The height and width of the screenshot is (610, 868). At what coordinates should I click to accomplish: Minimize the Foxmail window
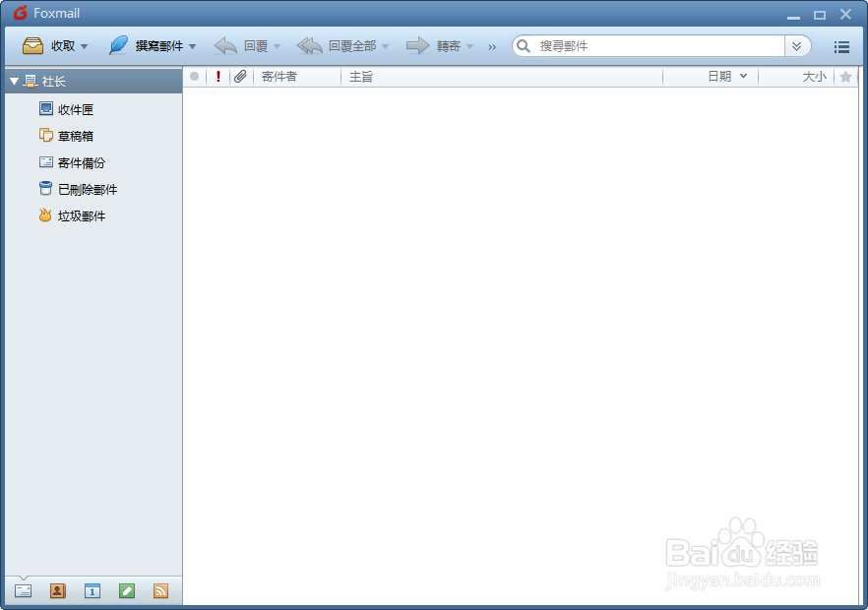pyautogui.click(x=794, y=17)
